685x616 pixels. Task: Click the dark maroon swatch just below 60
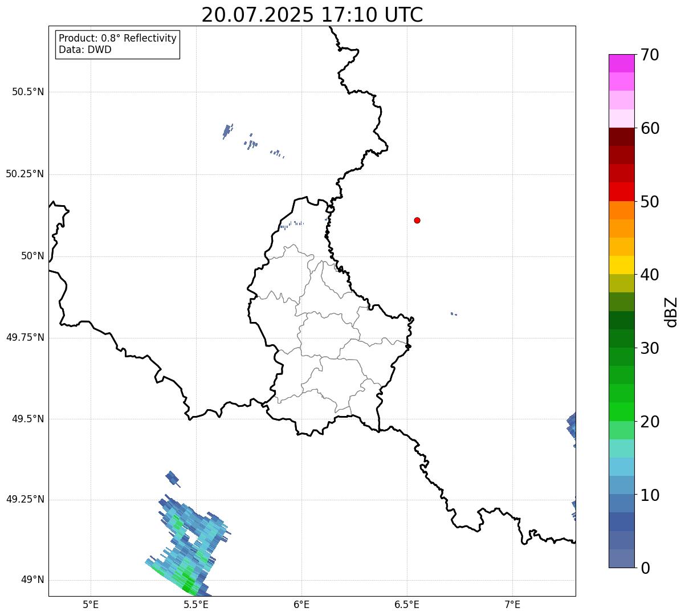(x=621, y=137)
